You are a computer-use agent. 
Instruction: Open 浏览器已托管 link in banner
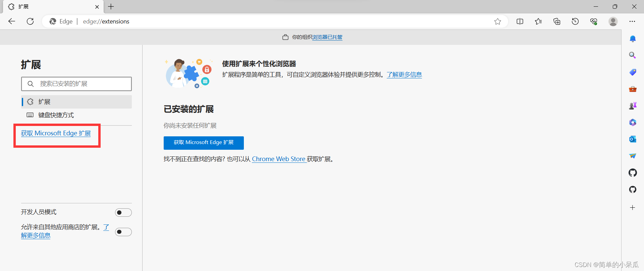coord(327,37)
